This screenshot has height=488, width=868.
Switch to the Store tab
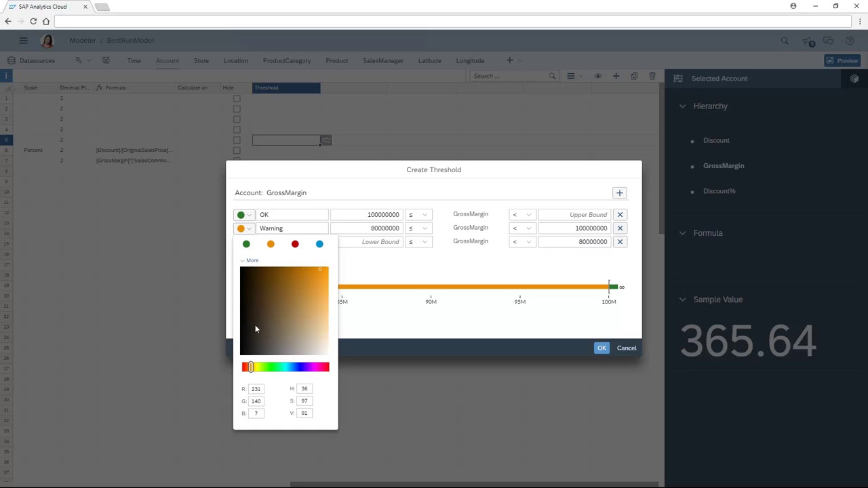[x=201, y=61]
